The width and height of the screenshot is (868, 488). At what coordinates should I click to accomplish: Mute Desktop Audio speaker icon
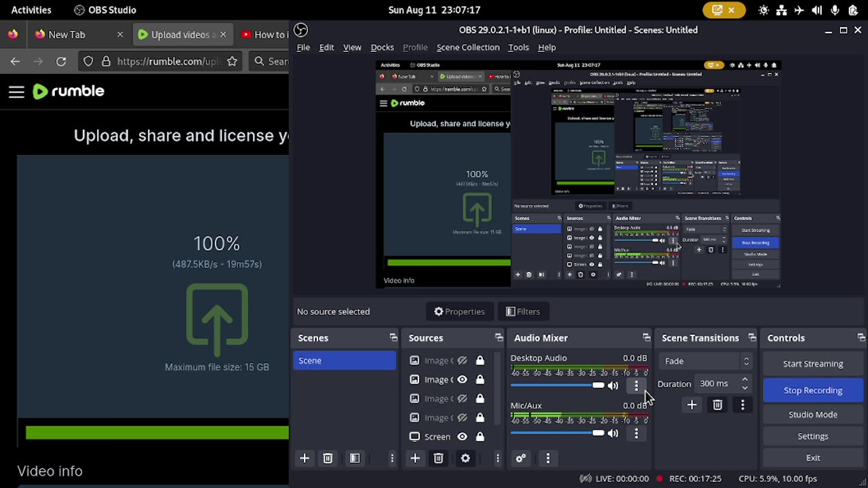click(613, 386)
